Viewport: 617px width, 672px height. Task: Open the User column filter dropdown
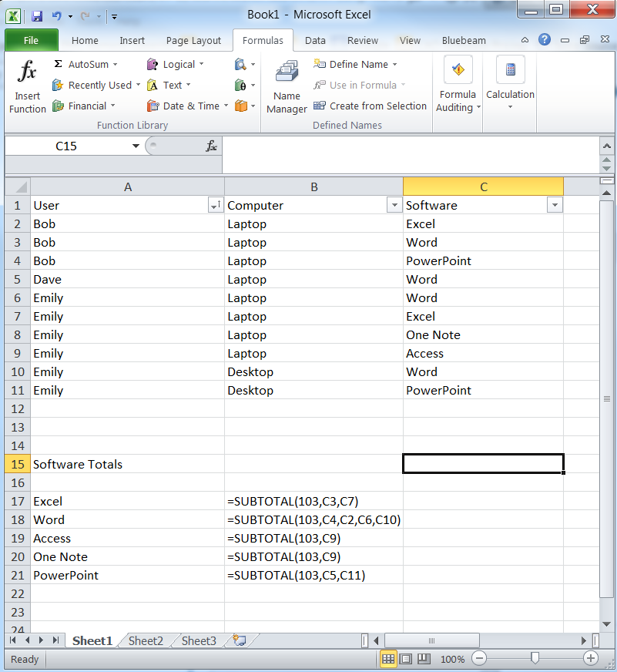(216, 205)
